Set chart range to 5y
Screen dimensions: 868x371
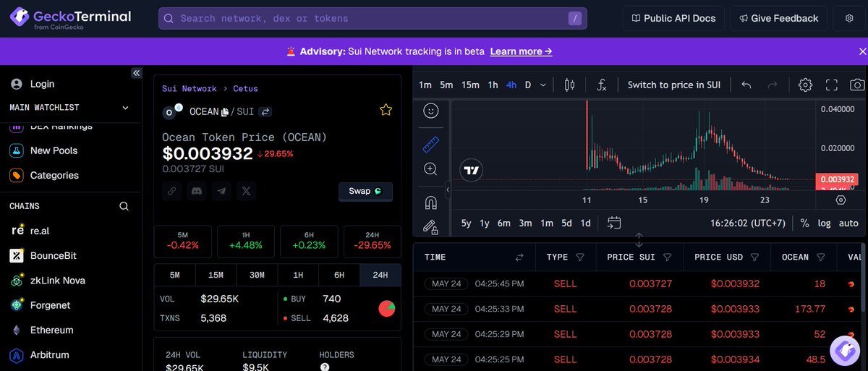(466, 223)
